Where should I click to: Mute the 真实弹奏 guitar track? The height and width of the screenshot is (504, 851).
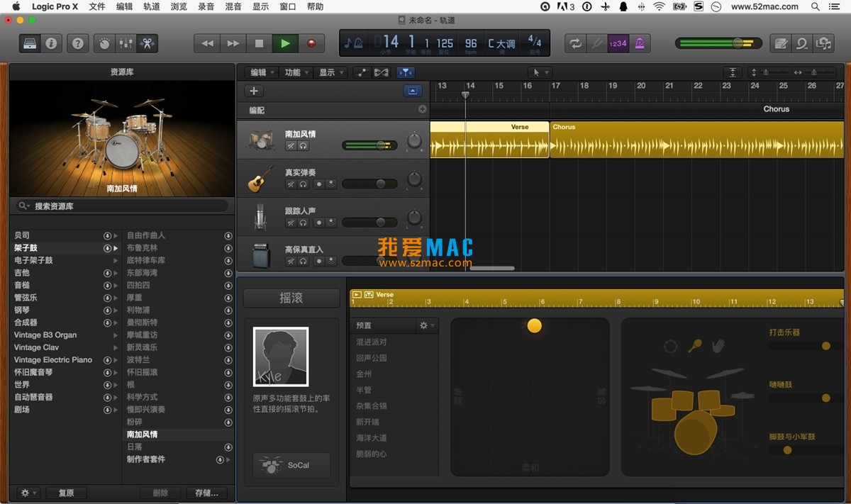click(291, 184)
